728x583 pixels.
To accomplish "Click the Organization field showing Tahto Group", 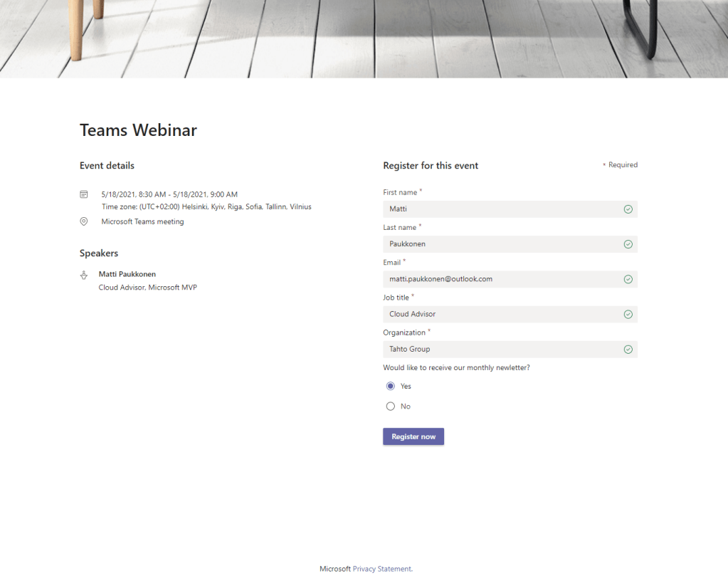I will pyautogui.click(x=498, y=350).
